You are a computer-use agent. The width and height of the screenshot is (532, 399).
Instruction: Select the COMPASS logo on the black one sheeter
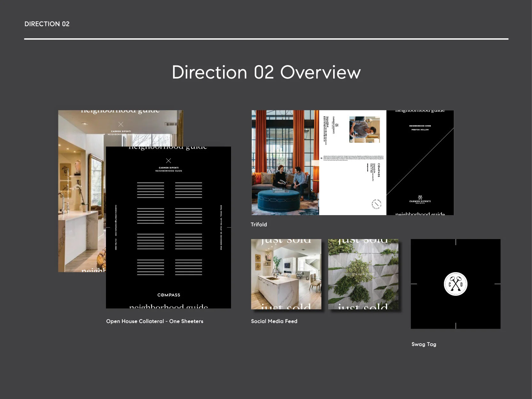(x=169, y=295)
